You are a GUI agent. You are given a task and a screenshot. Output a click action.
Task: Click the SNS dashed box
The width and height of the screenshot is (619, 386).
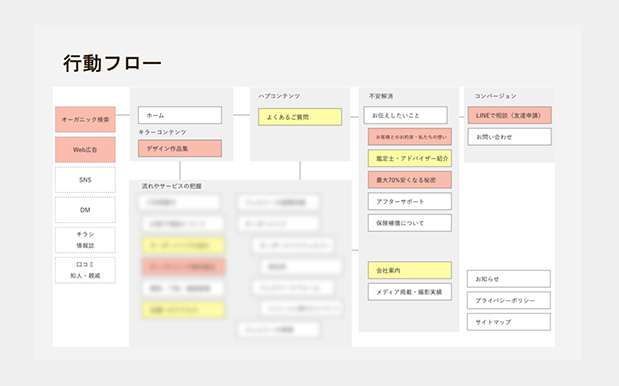pyautogui.click(x=85, y=180)
